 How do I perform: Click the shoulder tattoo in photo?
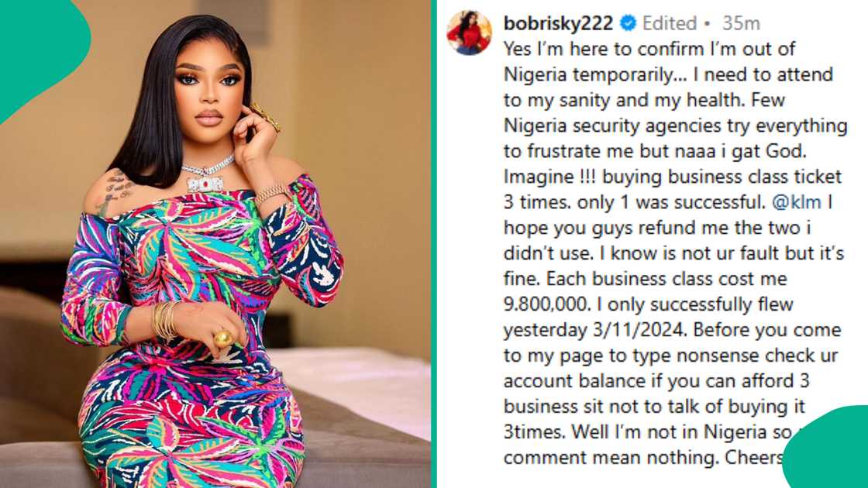tap(115, 192)
